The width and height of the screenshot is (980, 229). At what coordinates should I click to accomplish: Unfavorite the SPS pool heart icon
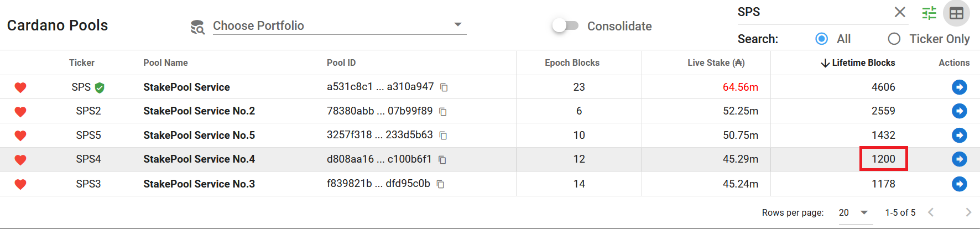point(20,87)
